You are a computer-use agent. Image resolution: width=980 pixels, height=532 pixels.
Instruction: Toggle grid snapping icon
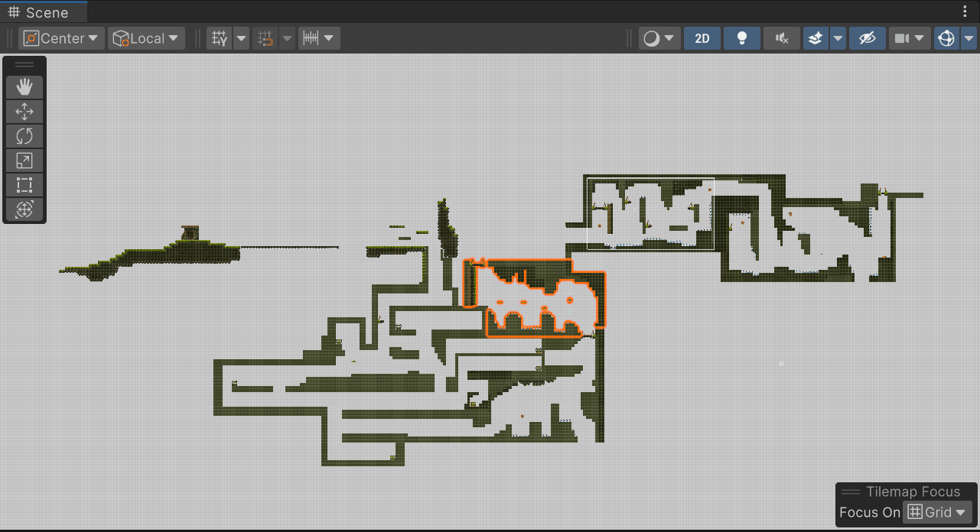(x=265, y=38)
